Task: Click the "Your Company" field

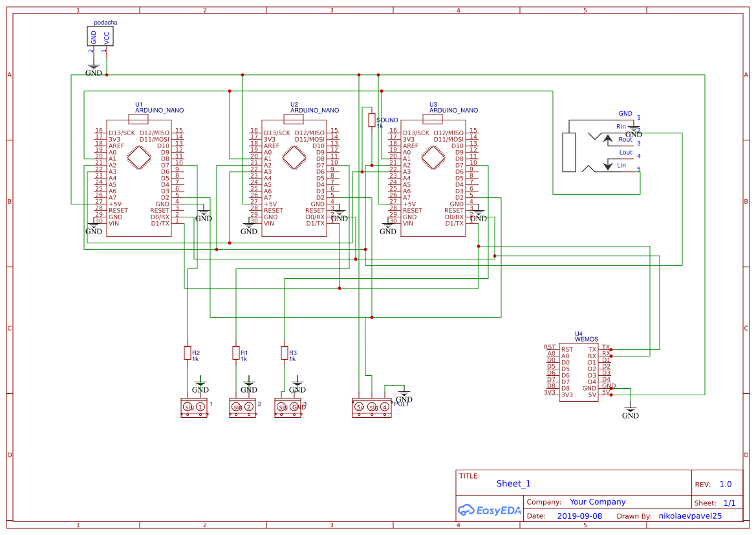Action: (598, 502)
